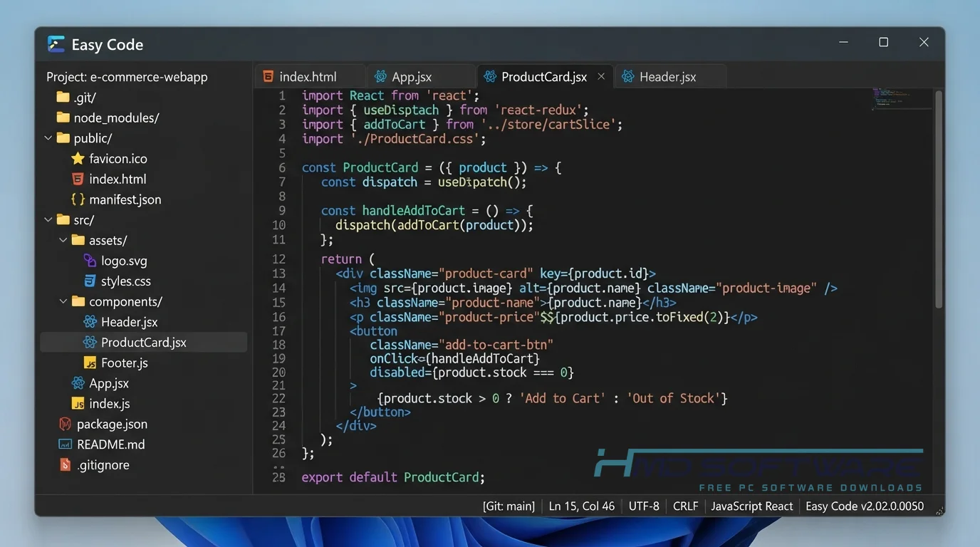
Task: Click the package.json file icon
Action: 66,424
